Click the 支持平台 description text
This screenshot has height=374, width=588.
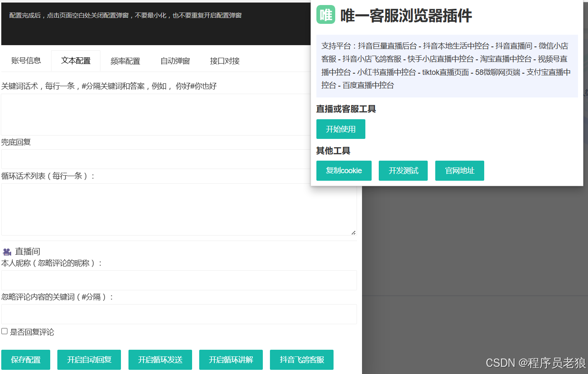[447, 66]
